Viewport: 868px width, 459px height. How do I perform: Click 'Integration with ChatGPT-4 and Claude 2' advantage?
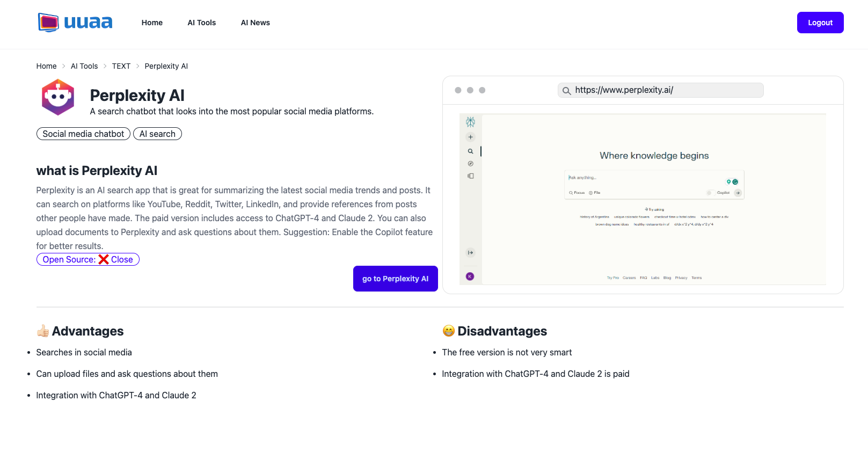click(x=116, y=396)
